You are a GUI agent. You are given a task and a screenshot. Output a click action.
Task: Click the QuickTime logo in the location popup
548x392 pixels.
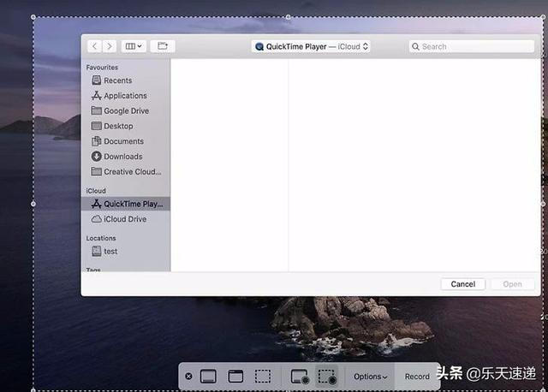(259, 46)
